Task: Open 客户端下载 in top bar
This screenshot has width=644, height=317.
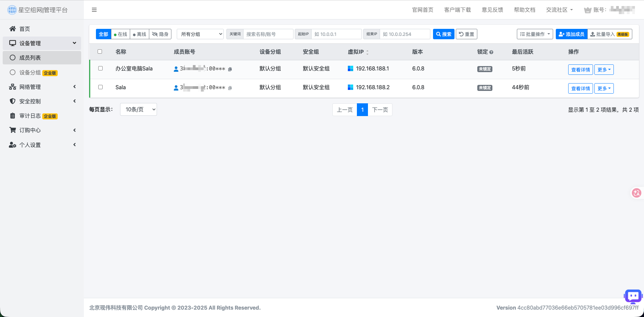Action: [x=458, y=10]
